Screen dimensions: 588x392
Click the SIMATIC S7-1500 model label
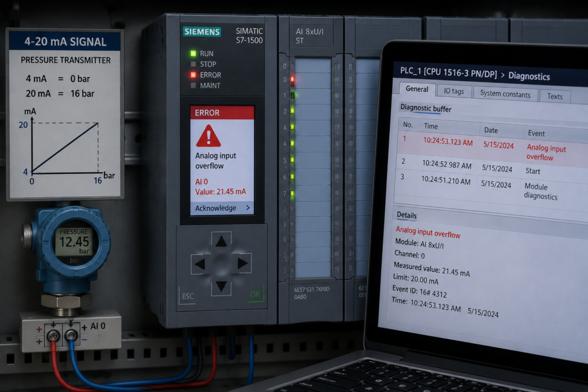pos(249,36)
